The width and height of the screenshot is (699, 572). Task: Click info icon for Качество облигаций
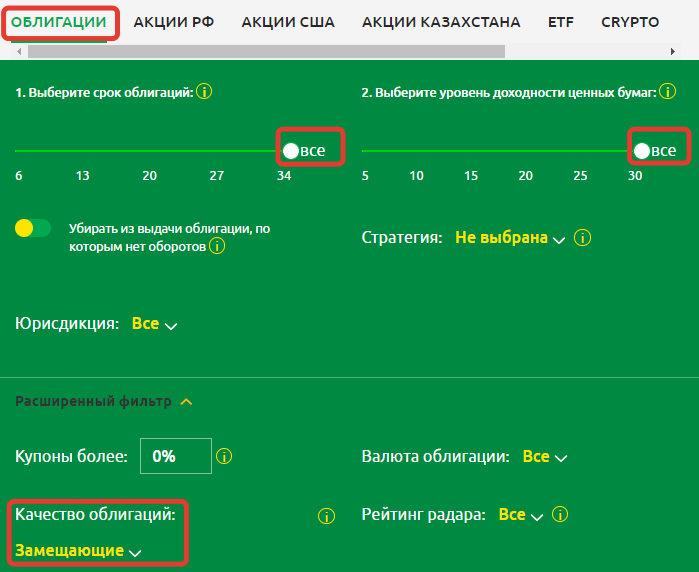click(x=325, y=516)
